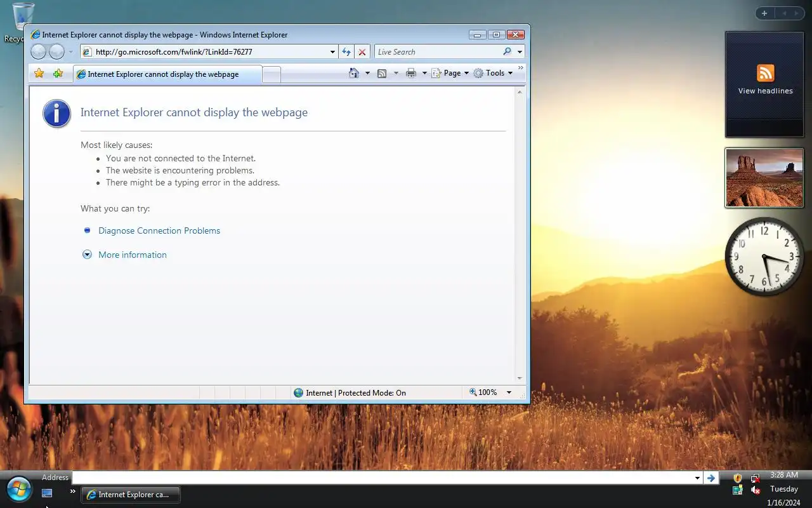This screenshot has height=508, width=812.
Task: Click the error heading 'Internet Explorer cannot display the webpage'
Action: 194,112
